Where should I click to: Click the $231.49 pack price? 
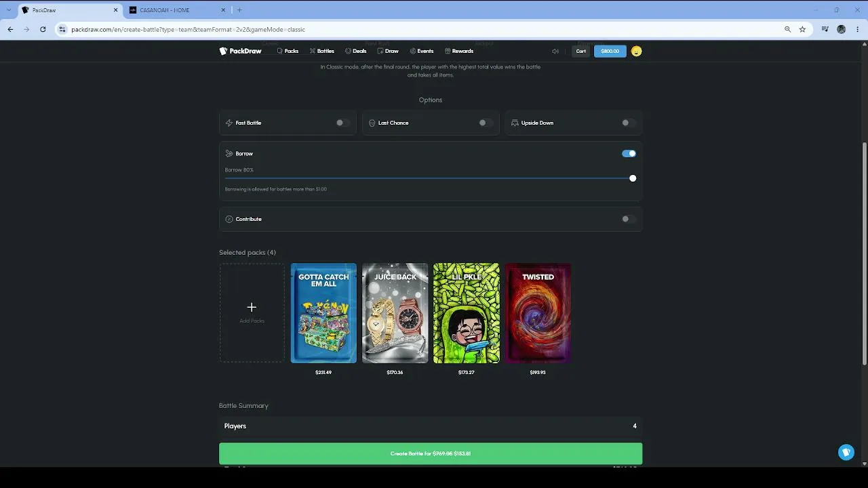click(x=323, y=372)
